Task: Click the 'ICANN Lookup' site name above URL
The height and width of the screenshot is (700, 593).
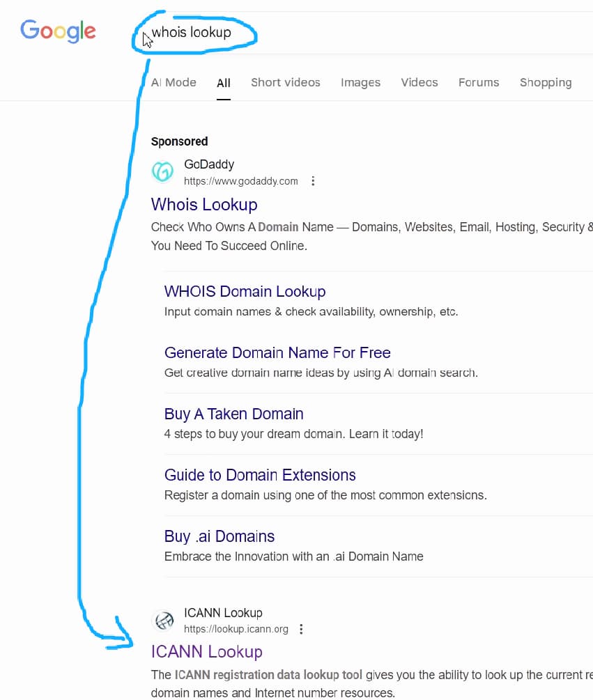Action: (223, 612)
